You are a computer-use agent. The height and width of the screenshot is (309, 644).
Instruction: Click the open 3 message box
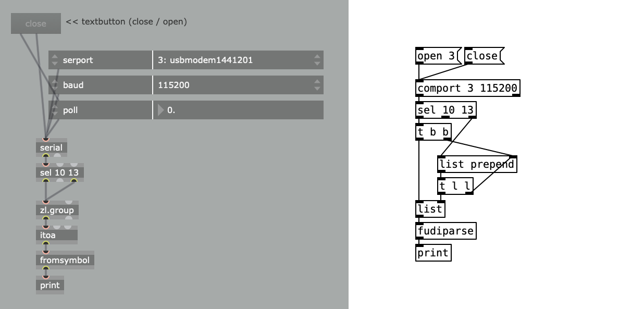pos(436,56)
